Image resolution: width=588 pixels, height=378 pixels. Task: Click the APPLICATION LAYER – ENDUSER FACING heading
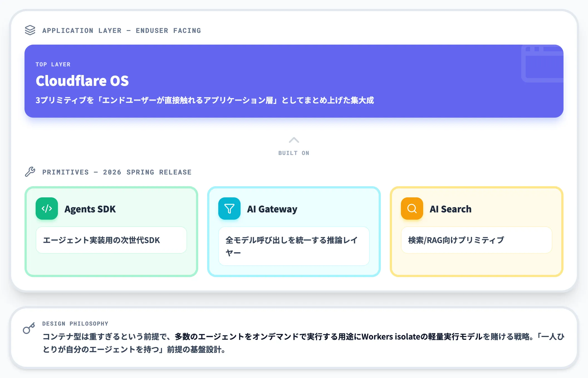click(122, 31)
